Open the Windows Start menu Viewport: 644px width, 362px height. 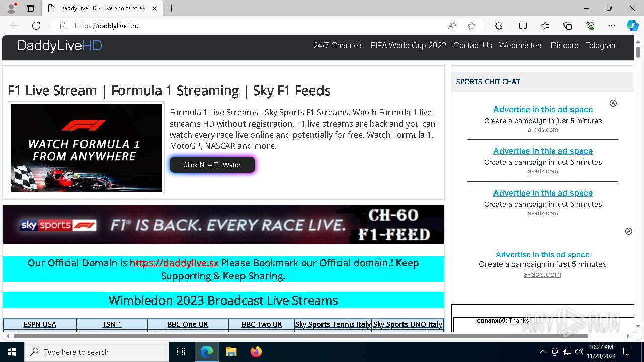coord(12,352)
